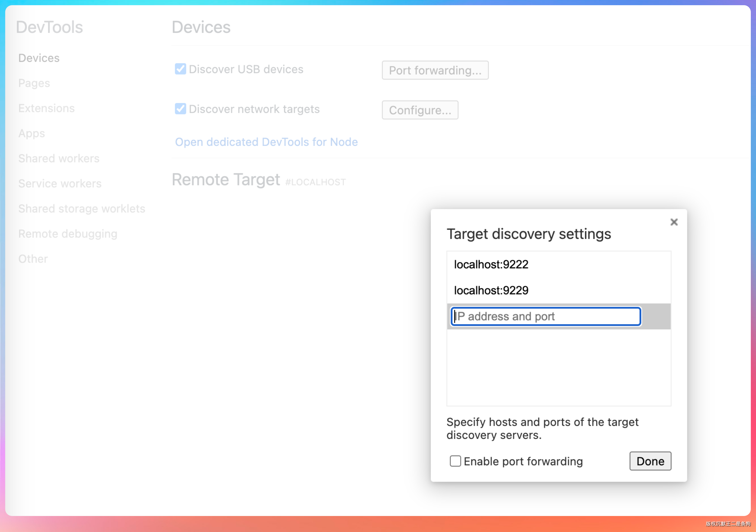The image size is (756, 532).
Task: Open the Shared workers section
Action: pos(59,158)
